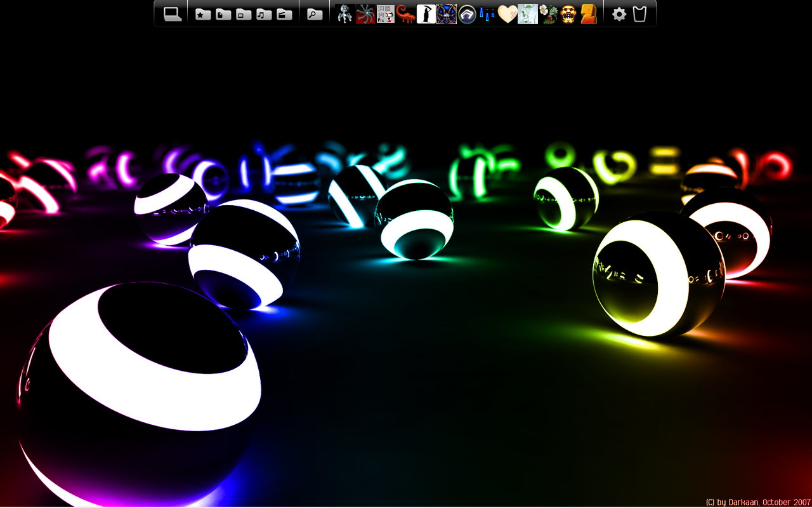This screenshot has width=812, height=508.
Task: Open the documents folder in dock
Action: click(x=223, y=14)
